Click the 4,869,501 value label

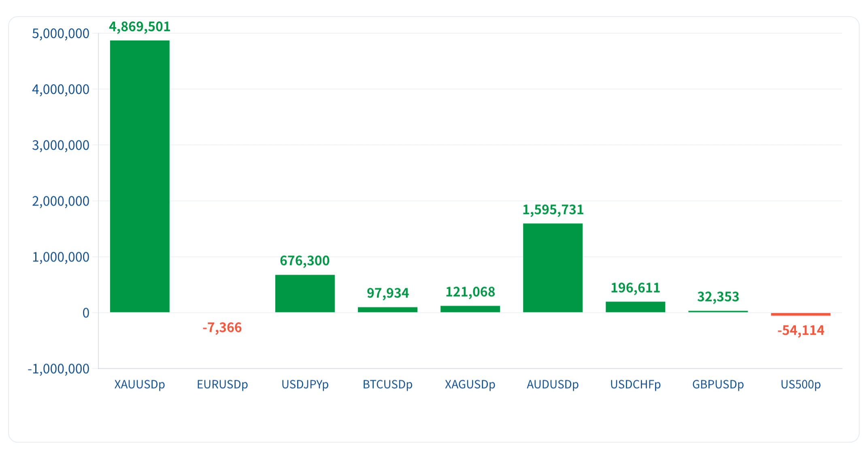click(140, 27)
